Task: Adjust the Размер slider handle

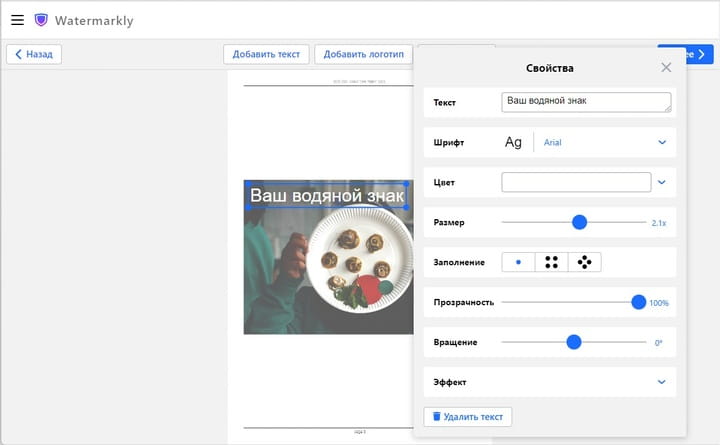Action: [x=579, y=222]
